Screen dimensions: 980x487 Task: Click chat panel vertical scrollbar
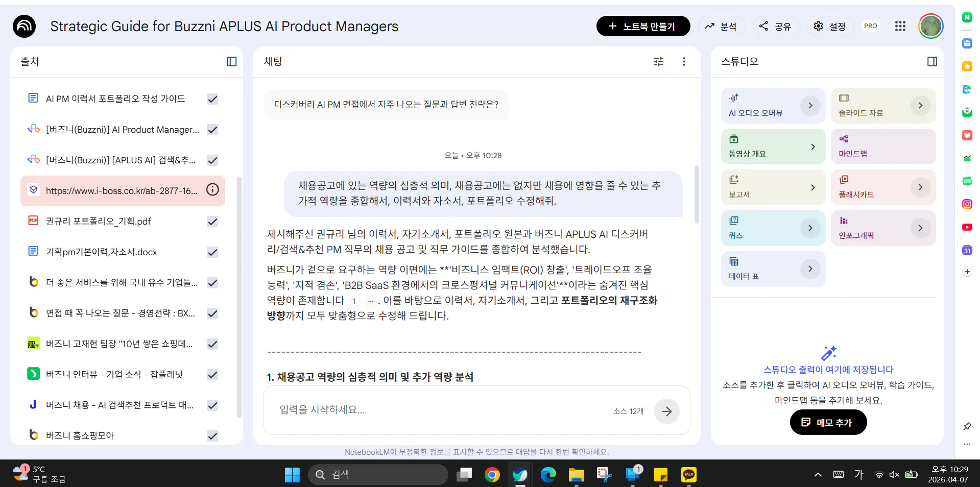697,194
